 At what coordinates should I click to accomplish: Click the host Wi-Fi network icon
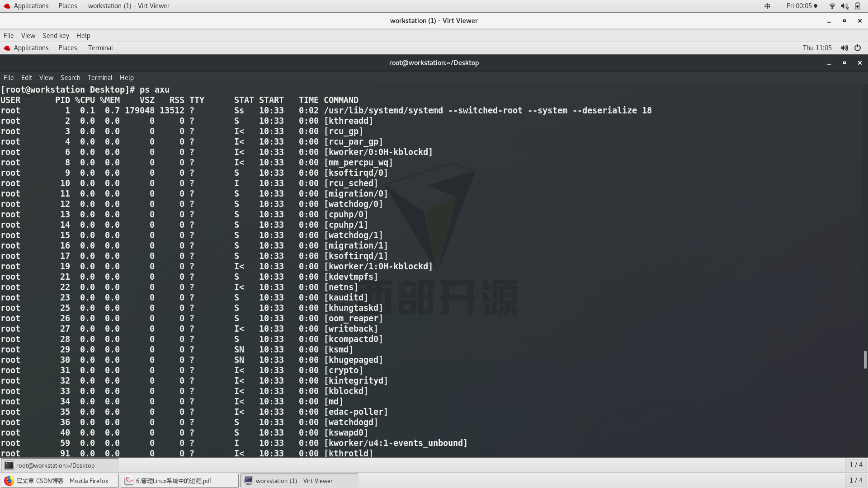point(832,6)
